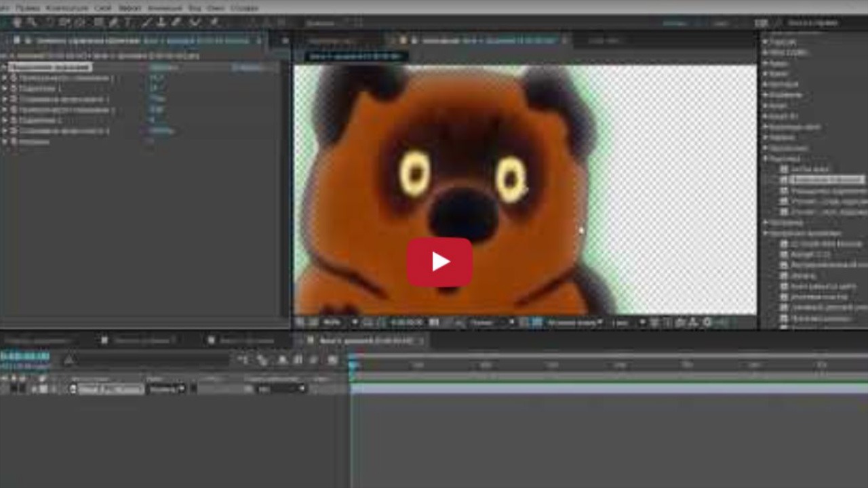Toggle the transparency grid button in viewer

[x=537, y=323]
